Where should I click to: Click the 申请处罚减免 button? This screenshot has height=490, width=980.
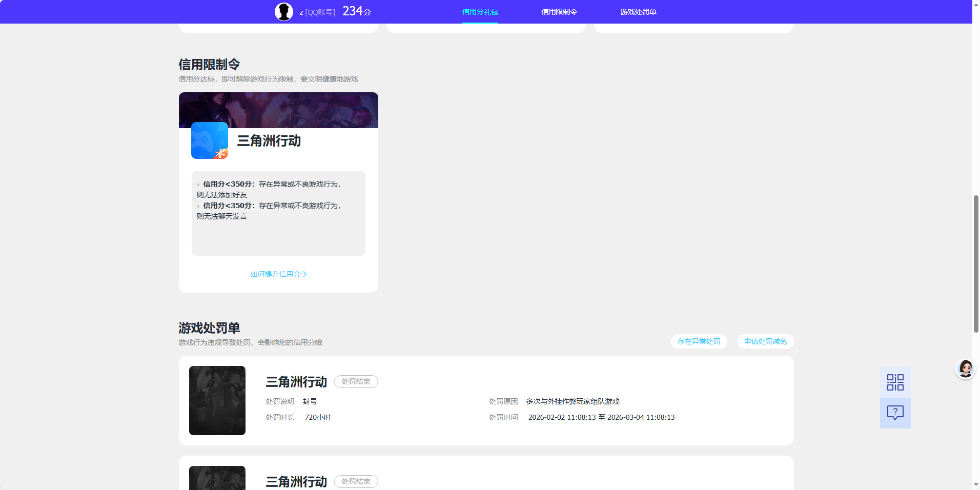point(765,341)
